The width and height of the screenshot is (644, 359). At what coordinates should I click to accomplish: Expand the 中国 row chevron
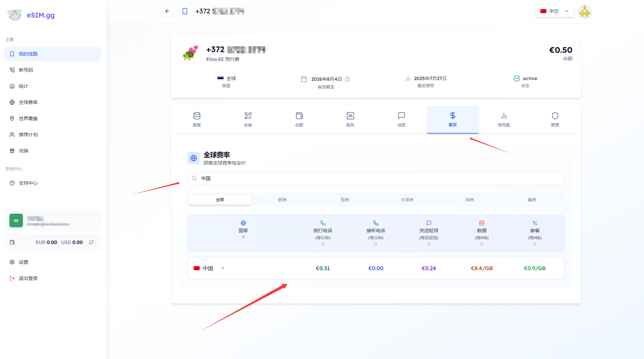click(223, 268)
